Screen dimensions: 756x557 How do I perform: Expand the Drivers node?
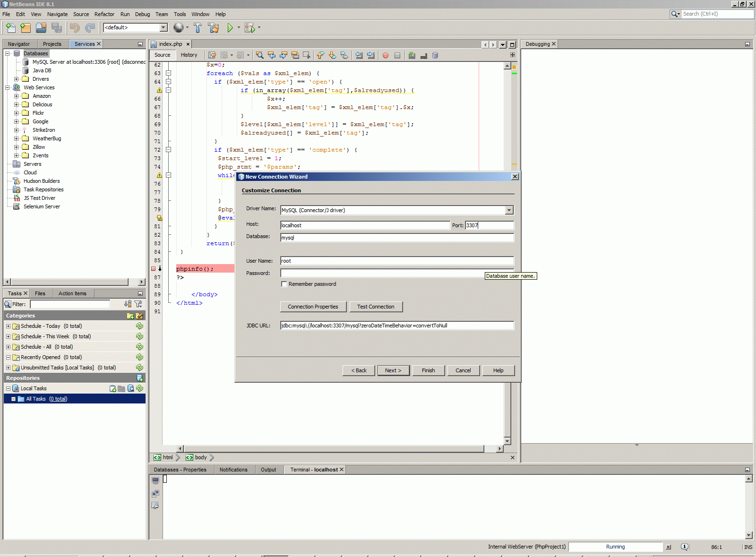[x=17, y=79]
